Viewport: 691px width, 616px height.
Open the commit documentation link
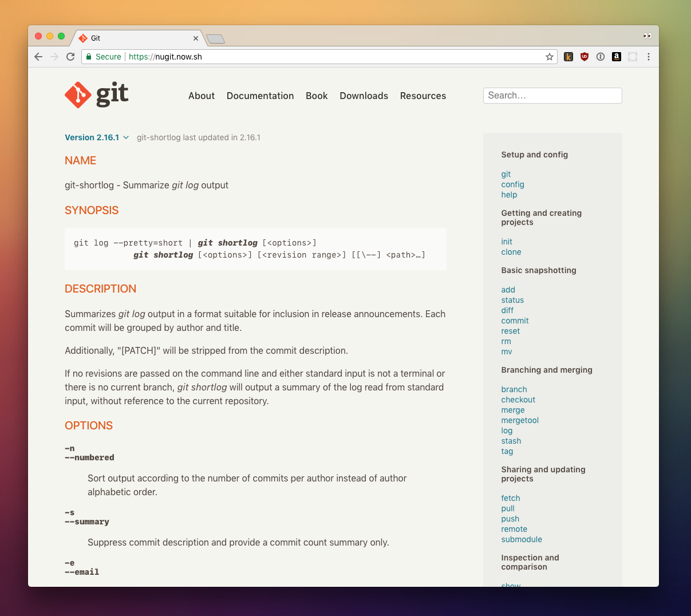point(515,321)
